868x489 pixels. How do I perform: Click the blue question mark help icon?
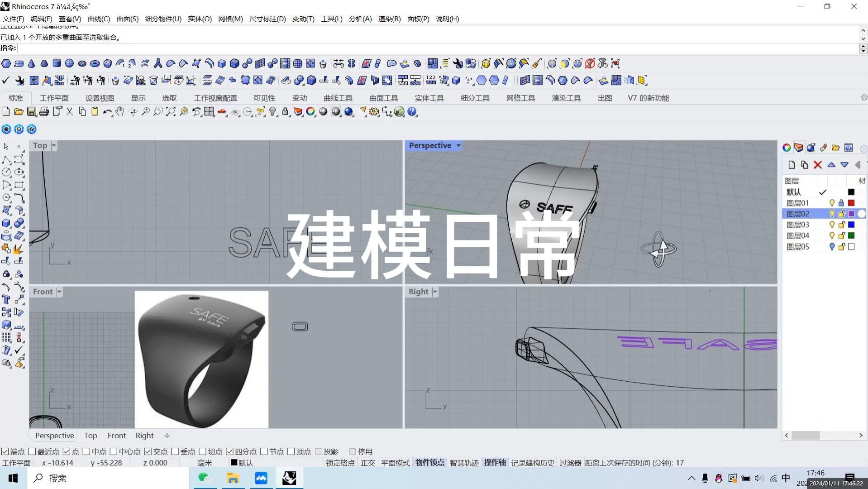click(x=412, y=112)
